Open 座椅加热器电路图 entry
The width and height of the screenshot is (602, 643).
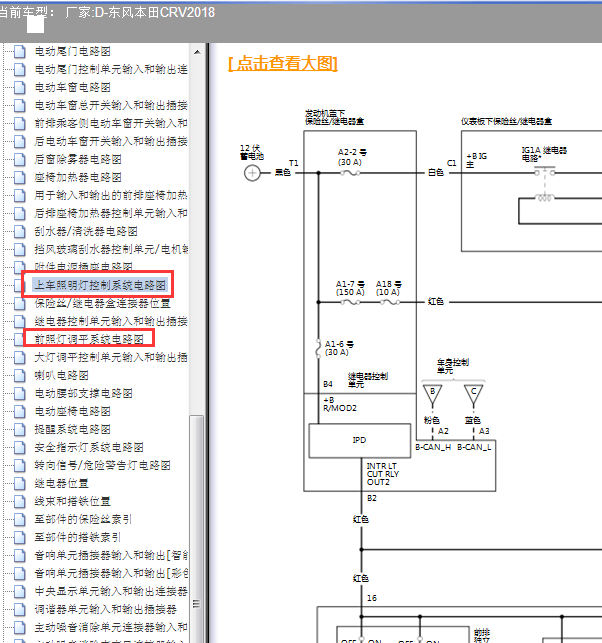tap(78, 177)
